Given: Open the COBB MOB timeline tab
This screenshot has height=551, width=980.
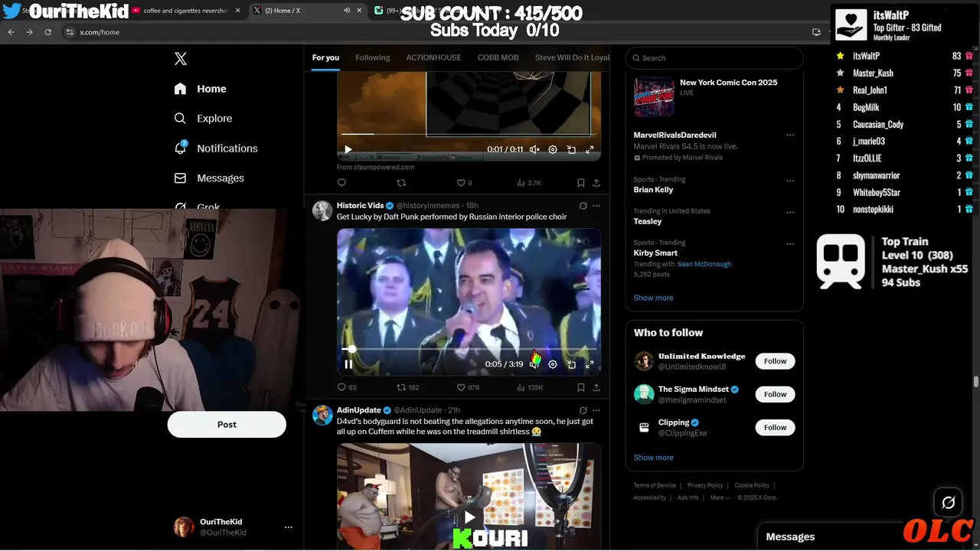Looking at the screenshot, I should [x=498, y=57].
